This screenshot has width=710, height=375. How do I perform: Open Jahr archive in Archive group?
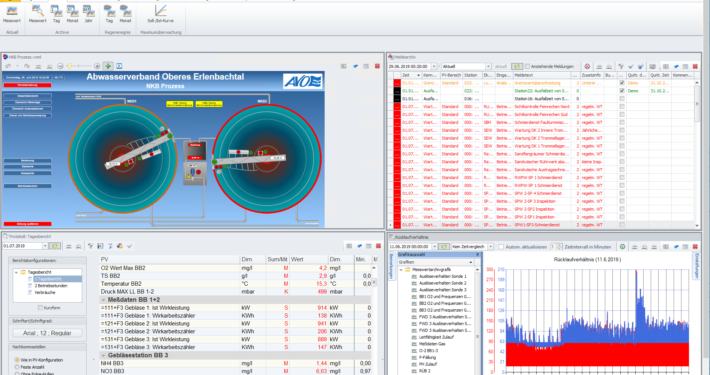[x=88, y=14]
